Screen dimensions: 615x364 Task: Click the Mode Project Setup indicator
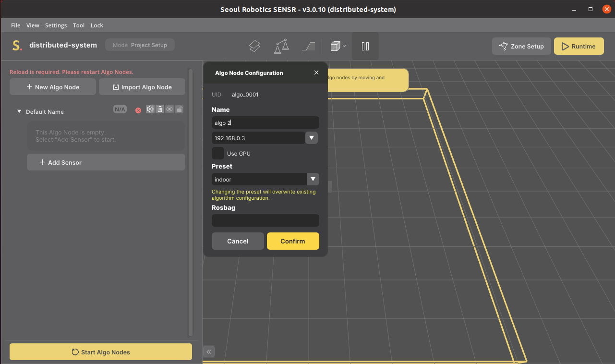[x=140, y=45]
